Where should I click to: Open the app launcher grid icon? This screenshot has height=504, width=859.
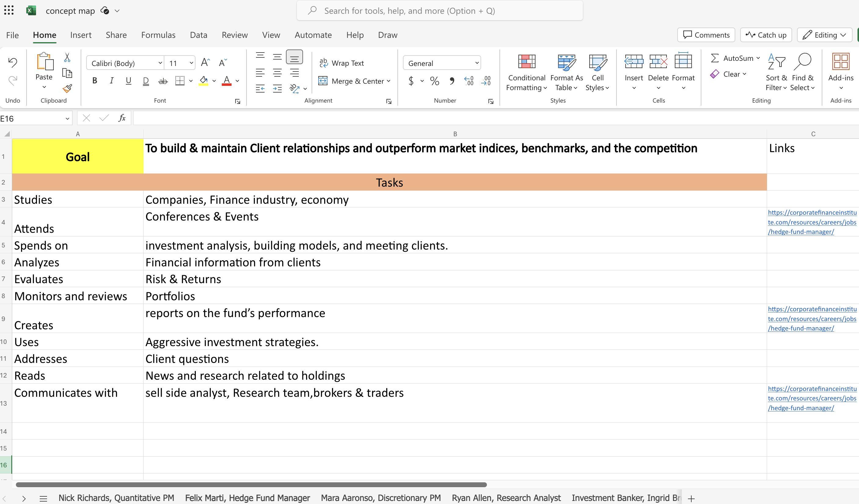coord(9,10)
